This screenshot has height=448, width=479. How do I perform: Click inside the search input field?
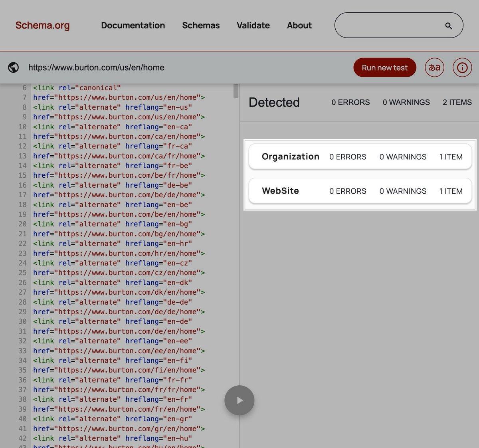[x=391, y=25]
